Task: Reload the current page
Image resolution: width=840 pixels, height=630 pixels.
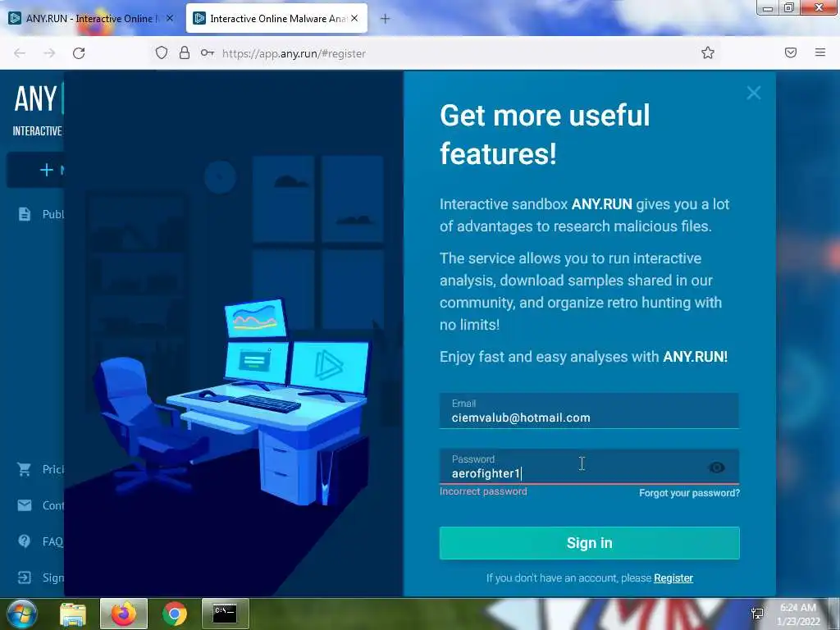Action: [79, 53]
